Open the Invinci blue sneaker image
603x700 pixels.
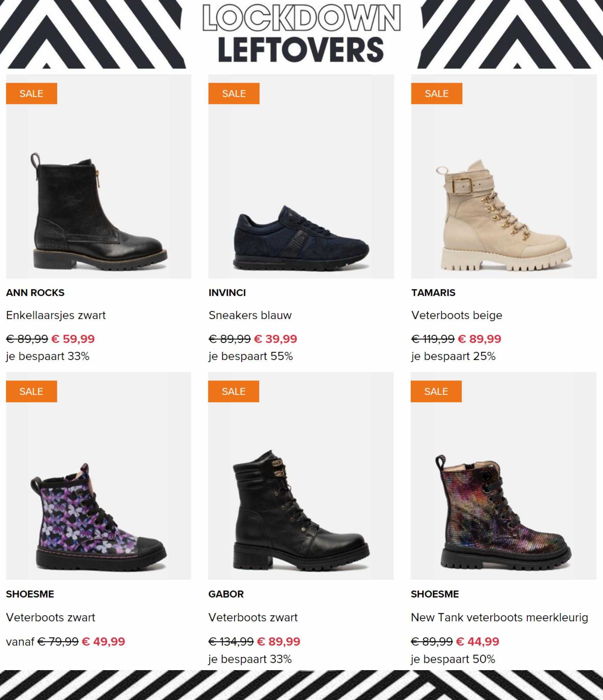pos(301,176)
